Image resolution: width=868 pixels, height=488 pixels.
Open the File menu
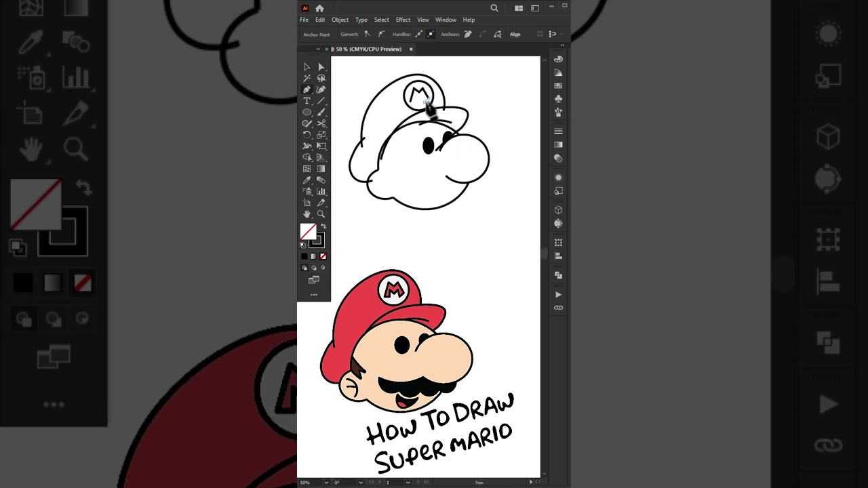[x=304, y=20]
